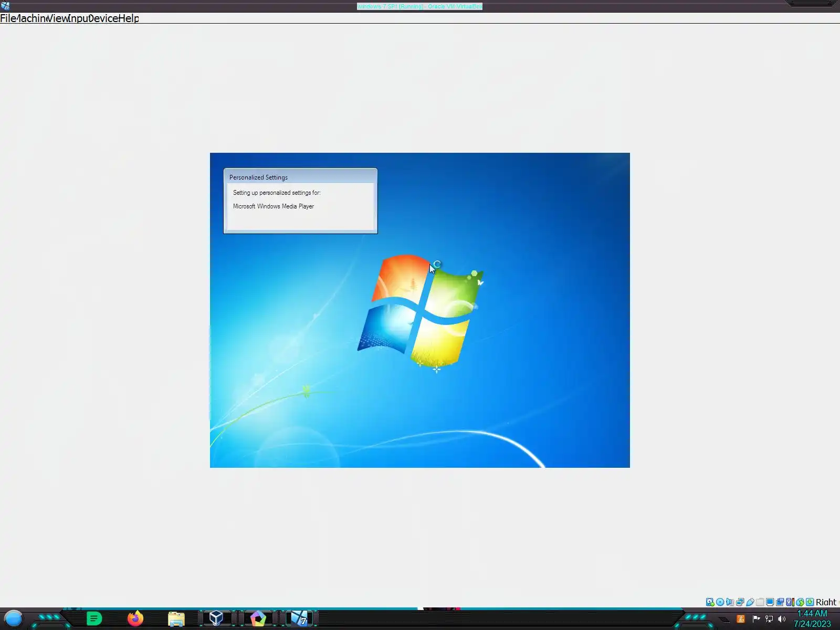The image size is (840, 630).
Task: Open the volume speaker tray icon
Action: [x=782, y=619]
